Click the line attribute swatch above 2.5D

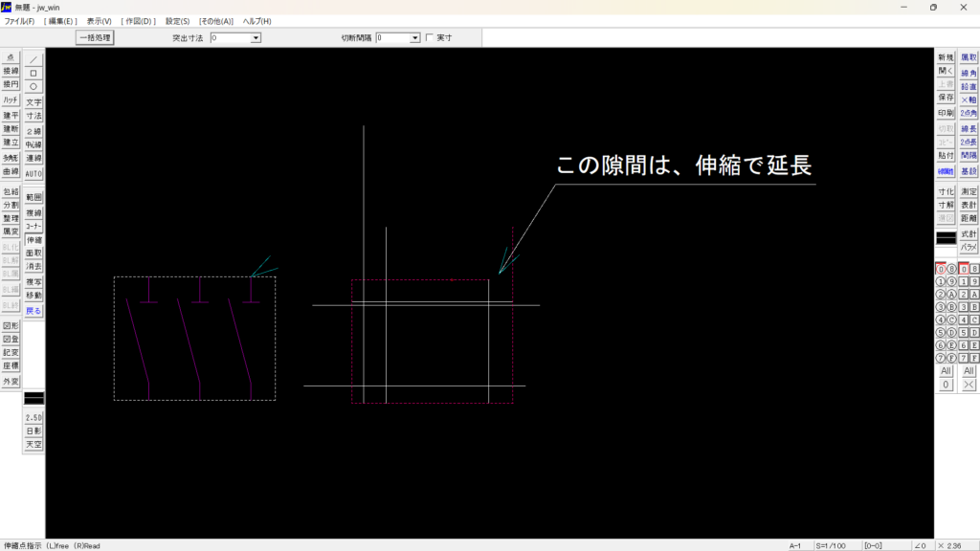[33, 397]
